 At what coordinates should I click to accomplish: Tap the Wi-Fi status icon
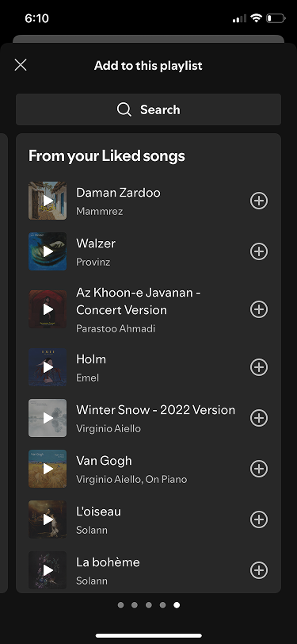(x=257, y=18)
